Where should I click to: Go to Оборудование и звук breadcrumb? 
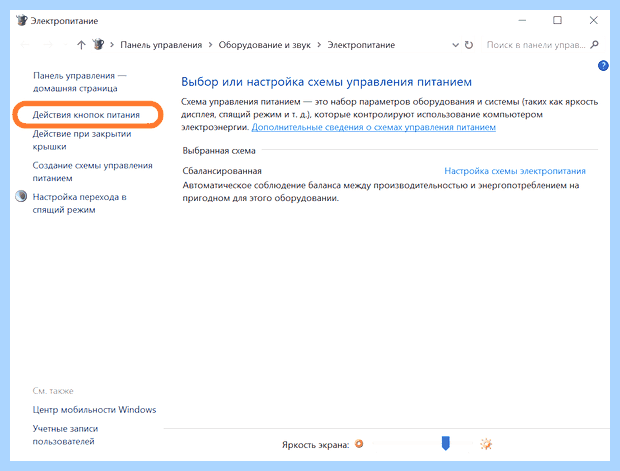(265, 45)
